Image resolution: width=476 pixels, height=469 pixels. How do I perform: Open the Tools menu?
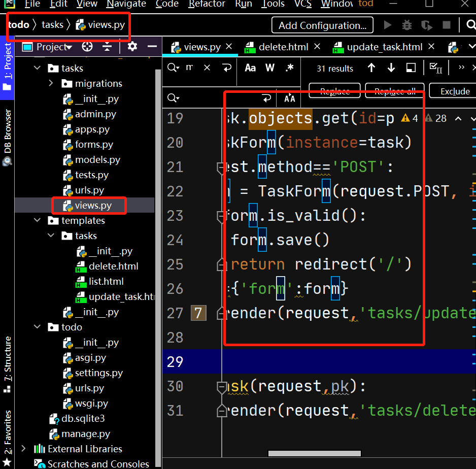pyautogui.click(x=273, y=4)
